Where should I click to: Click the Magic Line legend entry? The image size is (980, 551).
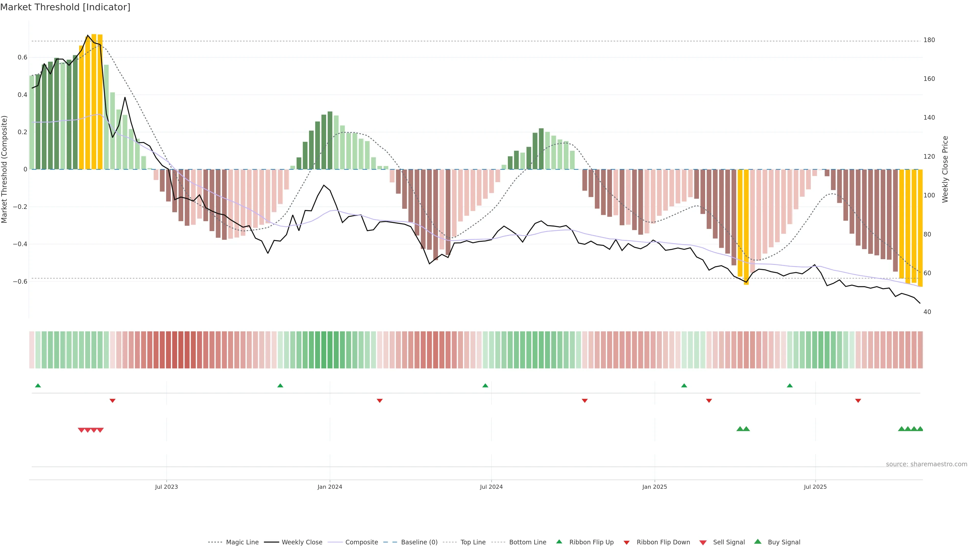click(242, 542)
